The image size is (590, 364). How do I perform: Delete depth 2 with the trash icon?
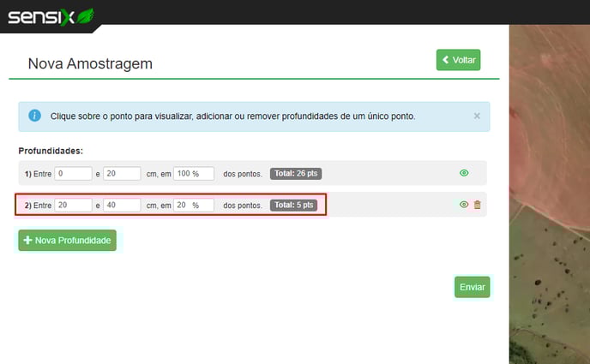[477, 205]
